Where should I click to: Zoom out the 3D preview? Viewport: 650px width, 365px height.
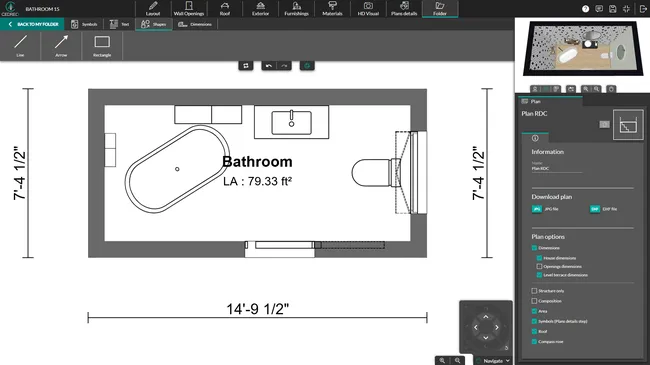tap(597, 89)
